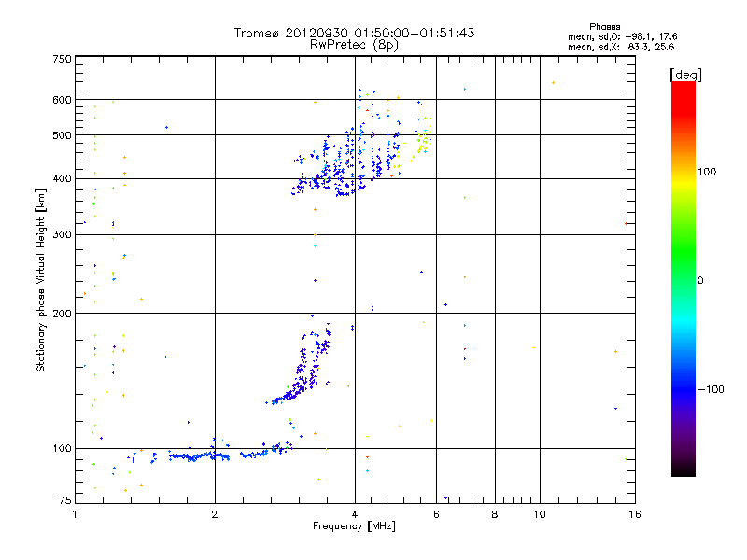This screenshot has width=747, height=560.
Task: Click the y-axis tick label '75'
Action: click(x=65, y=500)
